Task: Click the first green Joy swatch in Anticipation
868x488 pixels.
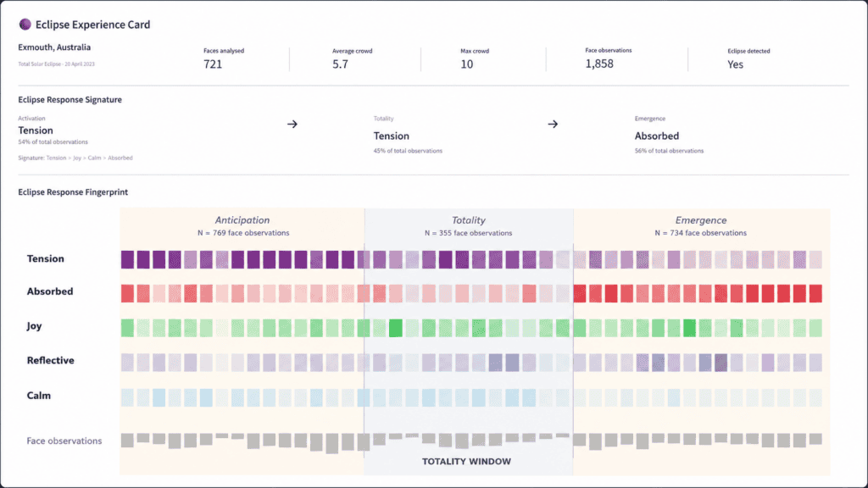Action: click(x=127, y=328)
